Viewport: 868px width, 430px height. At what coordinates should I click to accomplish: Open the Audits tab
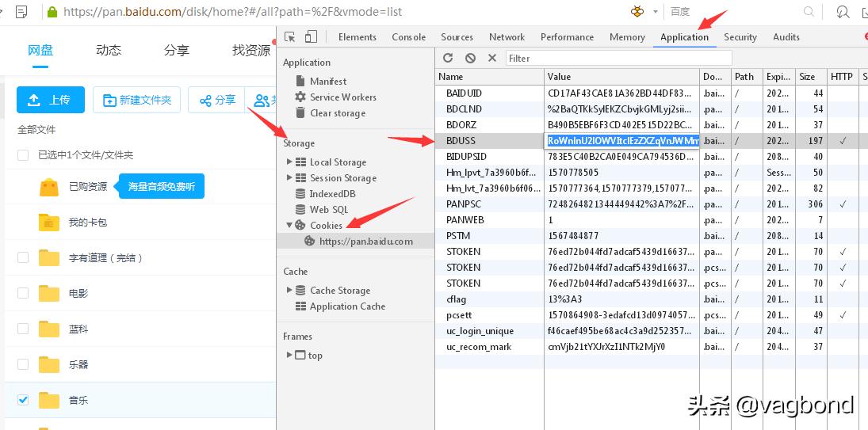click(786, 37)
